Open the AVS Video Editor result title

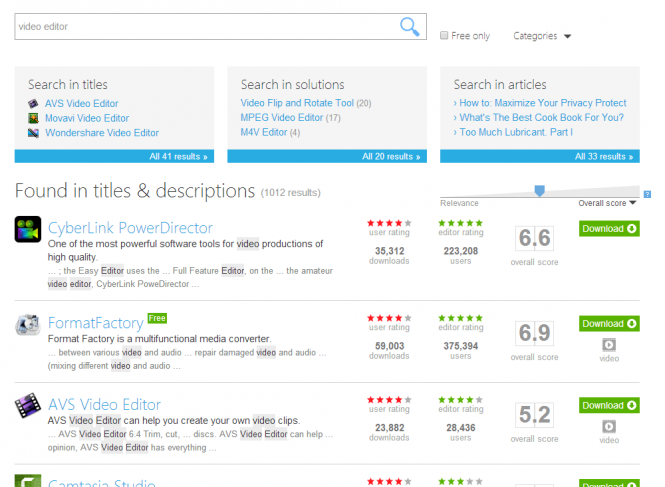[104, 404]
